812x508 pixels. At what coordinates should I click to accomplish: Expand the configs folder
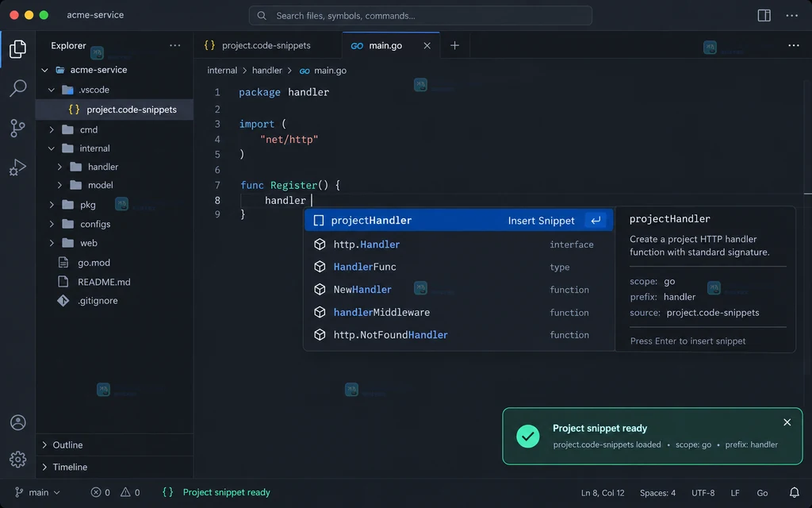(x=52, y=224)
